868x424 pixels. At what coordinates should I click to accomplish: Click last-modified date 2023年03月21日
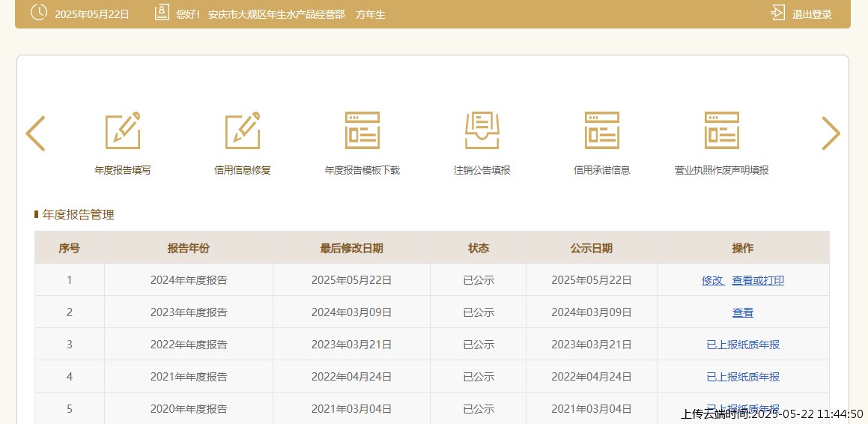tap(351, 345)
